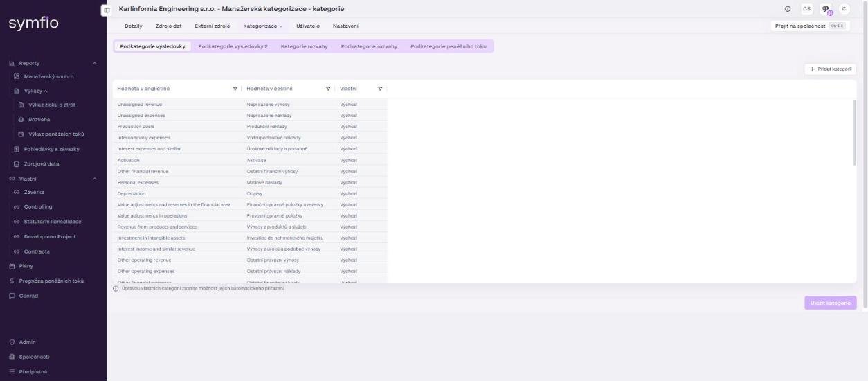Collapse the Reporty sidebar section

94,63
